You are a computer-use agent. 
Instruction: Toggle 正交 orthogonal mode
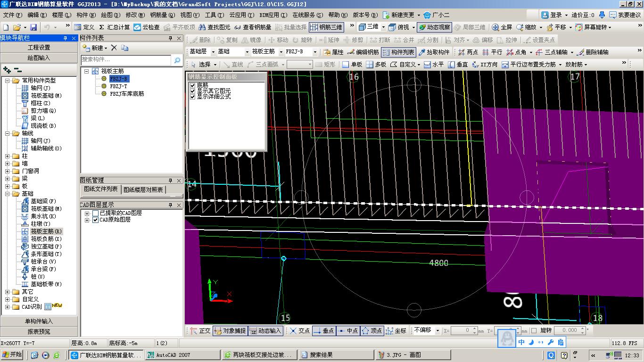[200, 330]
